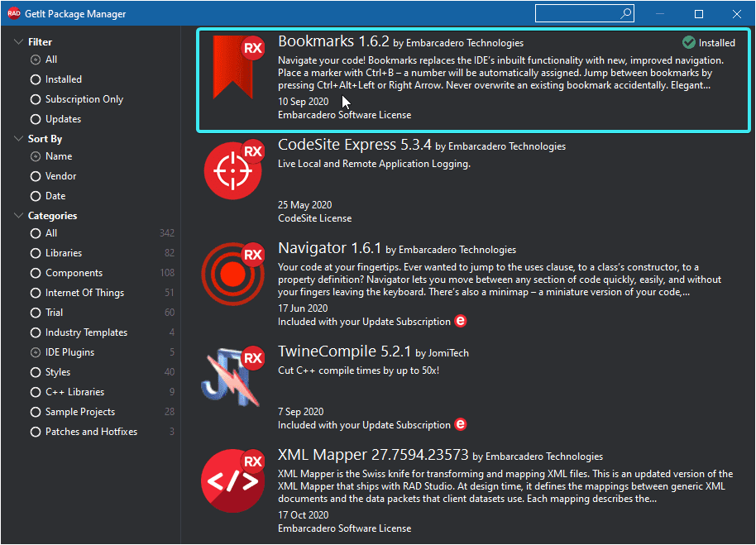
Task: Select the Installed filter option
Action: coord(56,79)
